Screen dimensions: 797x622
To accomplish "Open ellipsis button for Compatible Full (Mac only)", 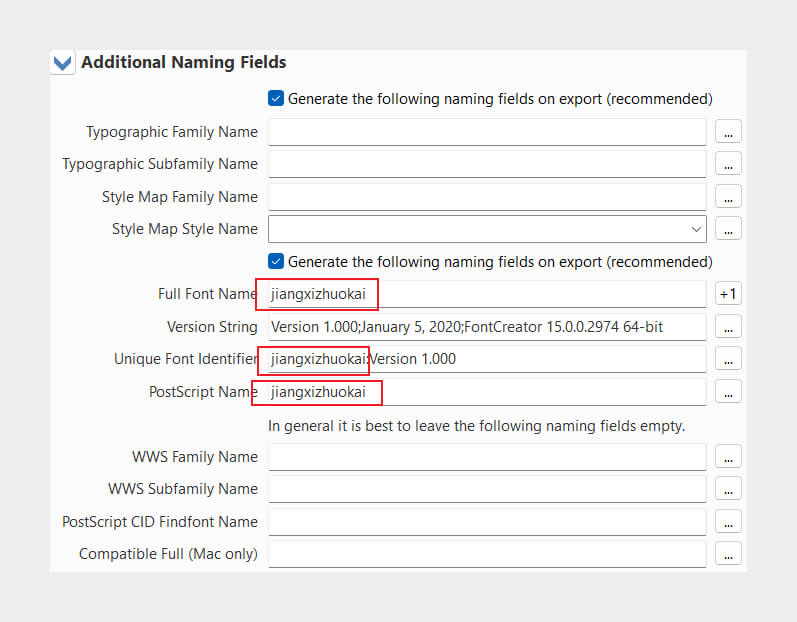I will pos(728,553).
